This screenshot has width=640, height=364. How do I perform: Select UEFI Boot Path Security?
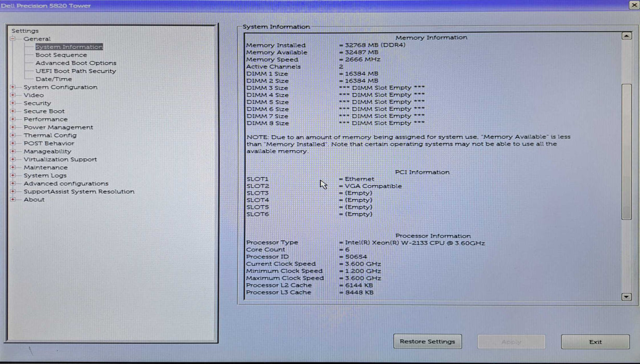pos(75,71)
